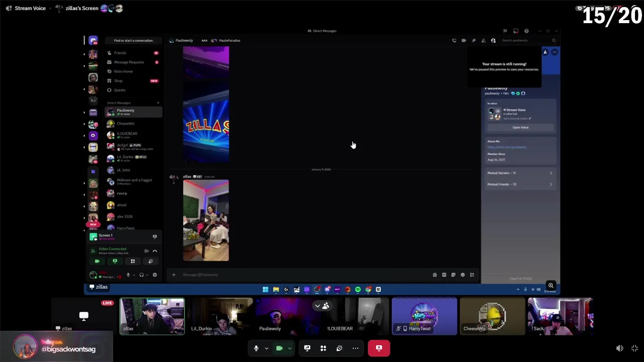Share your screen in call controls
Screen dimensions: 644x362
click(307, 348)
